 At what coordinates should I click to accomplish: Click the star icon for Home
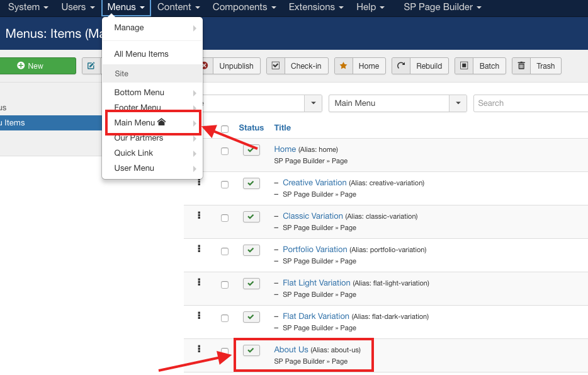[344, 66]
